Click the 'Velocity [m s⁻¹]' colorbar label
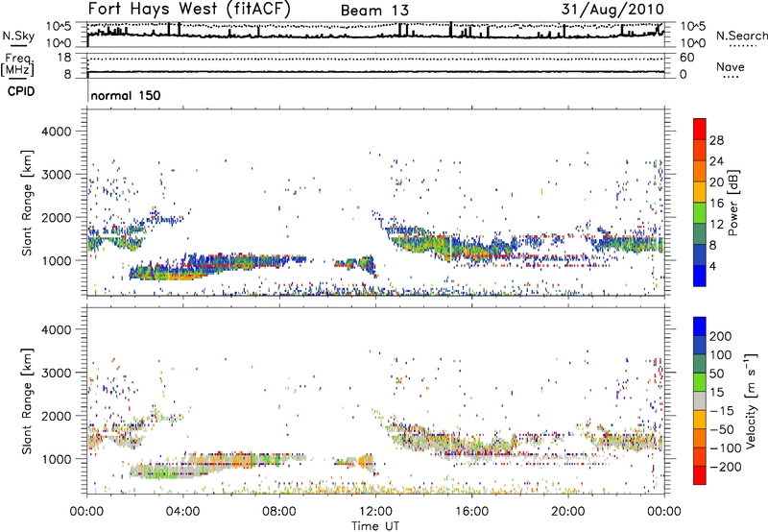The height and width of the screenshot is (532, 768). pyautogui.click(x=751, y=400)
